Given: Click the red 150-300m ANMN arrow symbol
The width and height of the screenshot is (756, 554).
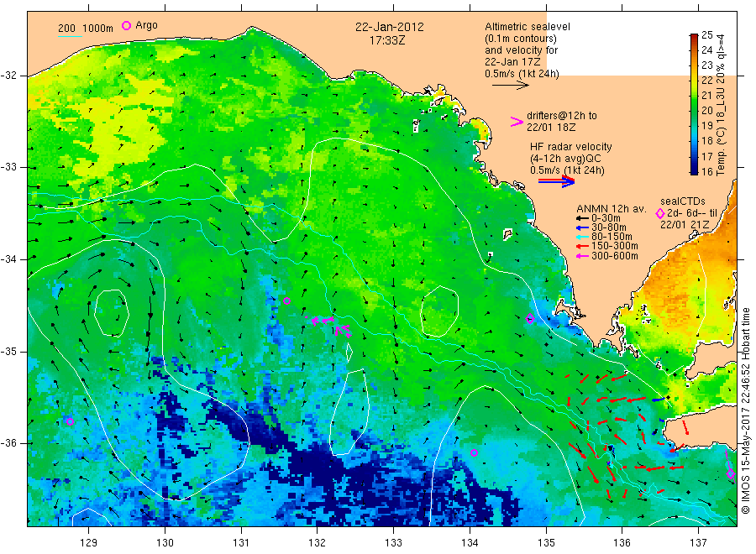Looking at the screenshot, I should 582,246.
